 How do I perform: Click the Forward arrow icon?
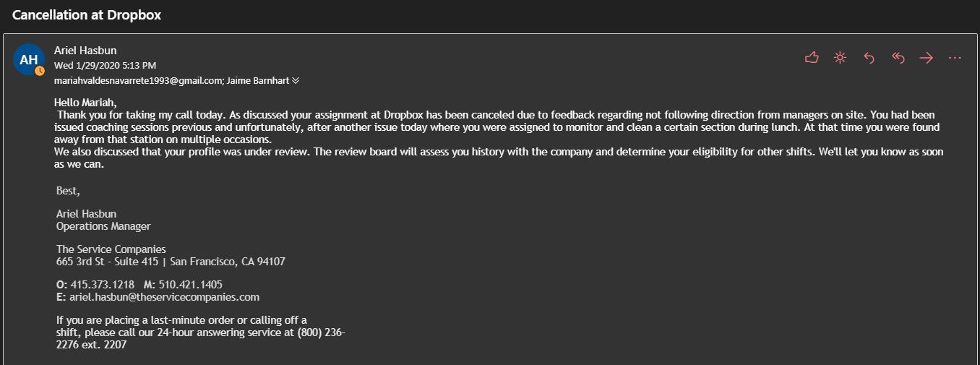click(926, 58)
